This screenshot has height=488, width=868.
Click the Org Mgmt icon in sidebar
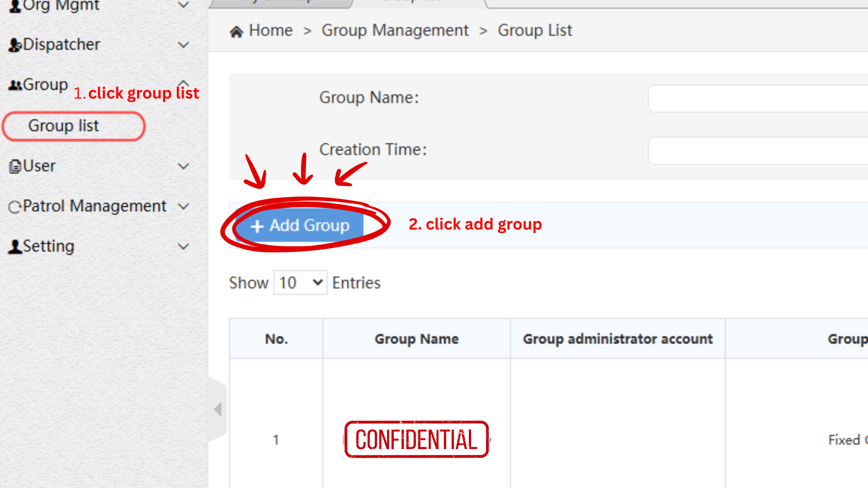point(15,6)
